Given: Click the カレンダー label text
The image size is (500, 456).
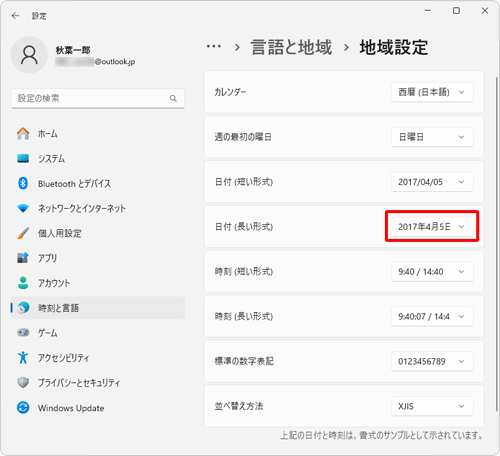Looking at the screenshot, I should click(230, 92).
